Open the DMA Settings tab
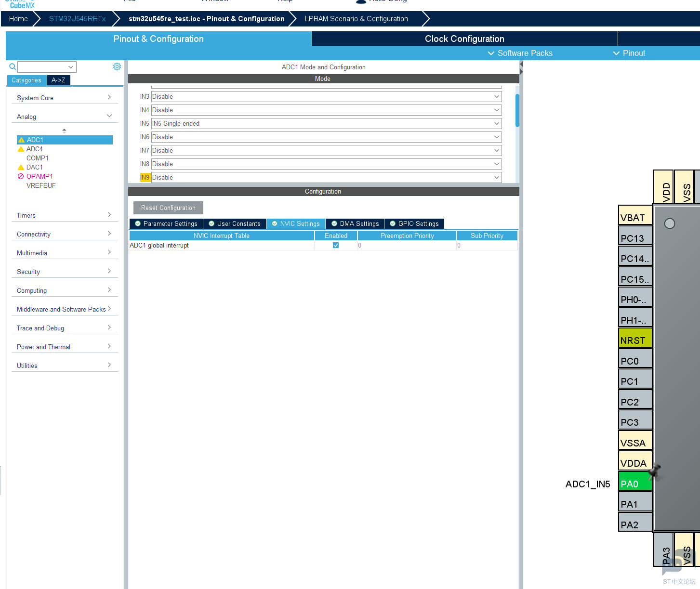 [355, 224]
